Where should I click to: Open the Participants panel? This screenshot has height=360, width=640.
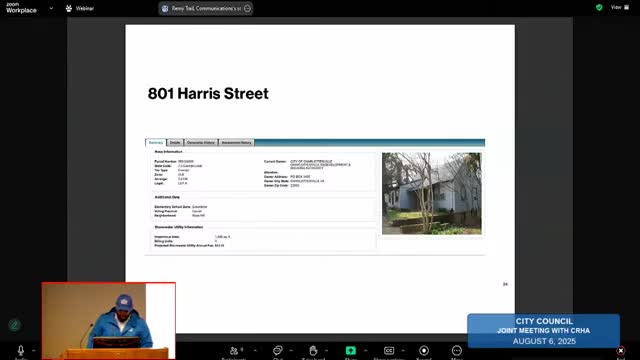(x=234, y=351)
